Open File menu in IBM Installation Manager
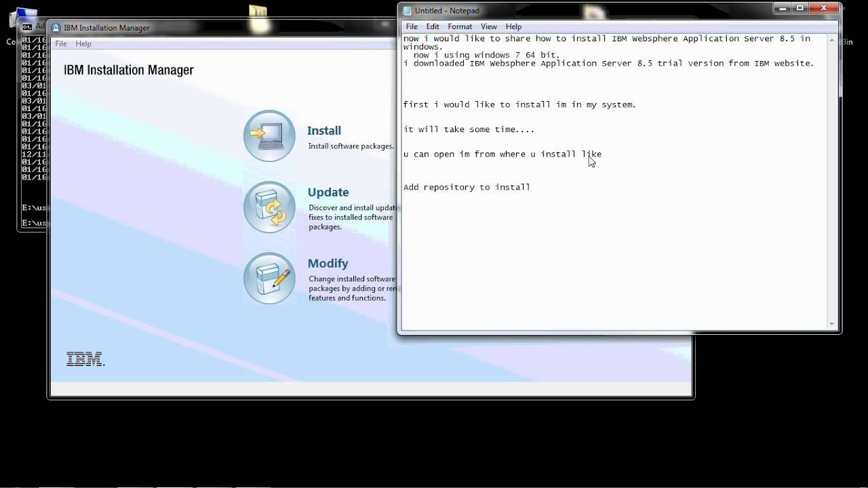Screen dimensions: 868x488 (61, 43)
